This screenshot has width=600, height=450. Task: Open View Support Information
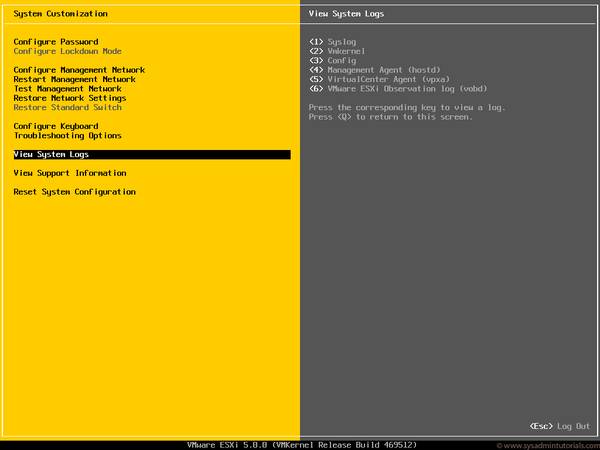pos(70,173)
